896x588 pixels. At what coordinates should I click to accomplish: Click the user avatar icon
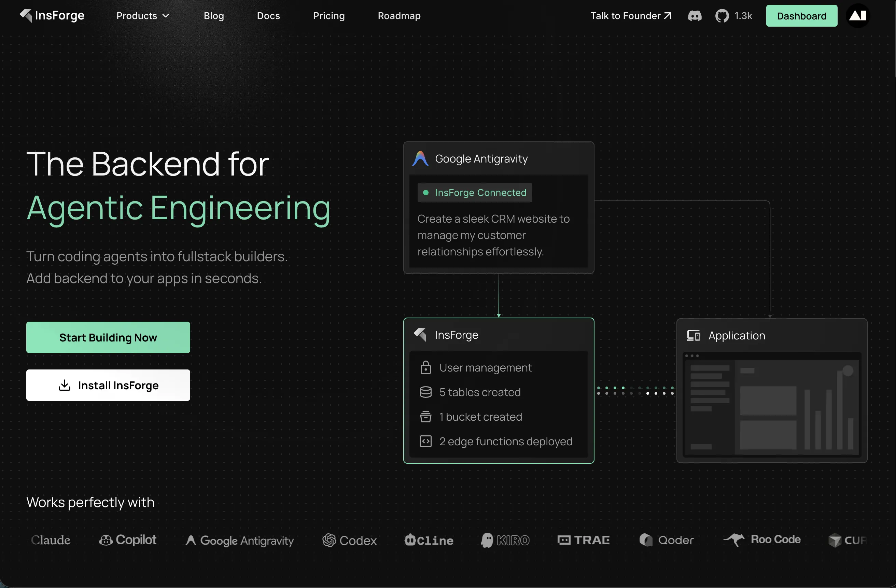858,16
